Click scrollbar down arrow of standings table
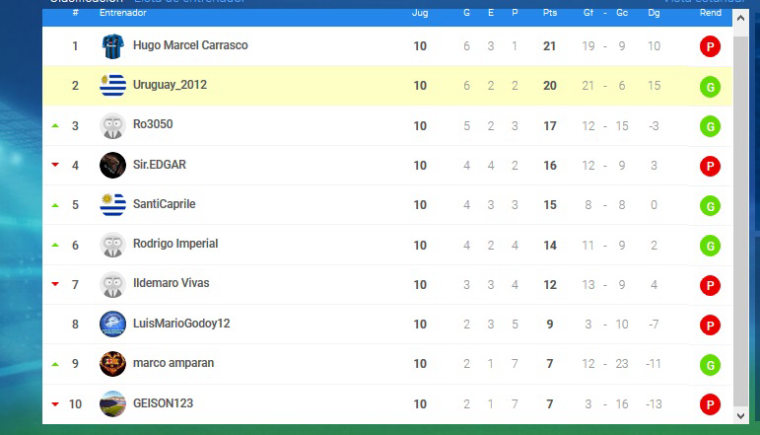The height and width of the screenshot is (435, 760). tap(741, 416)
